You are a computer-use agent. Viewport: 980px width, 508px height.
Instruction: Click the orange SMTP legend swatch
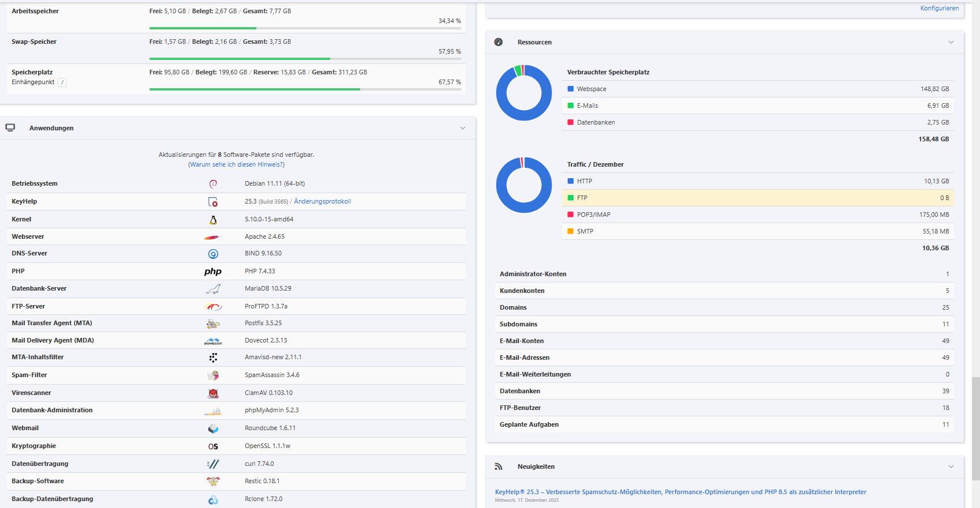coord(570,231)
